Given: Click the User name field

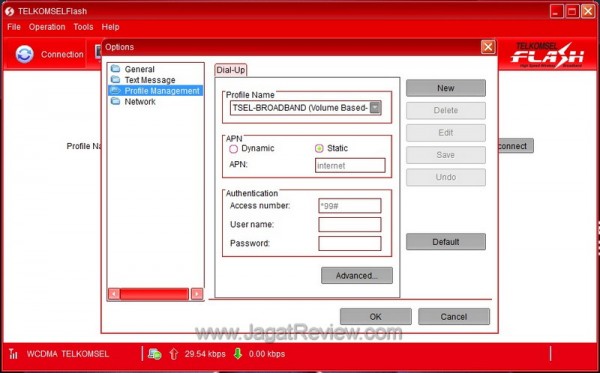Looking at the screenshot, I should [350, 225].
